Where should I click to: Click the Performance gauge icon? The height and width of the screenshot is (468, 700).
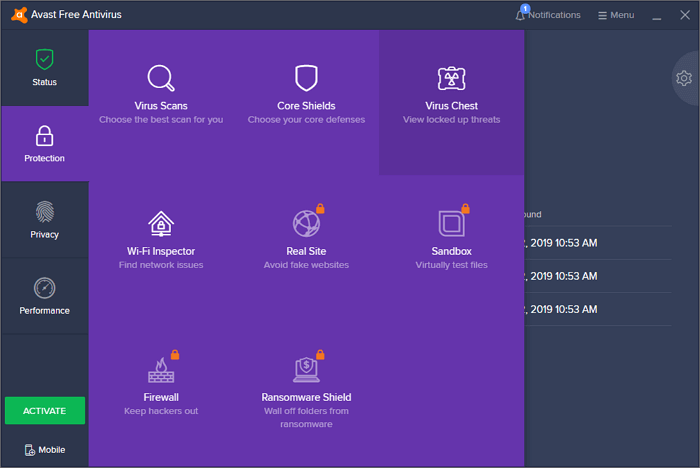[x=45, y=288]
